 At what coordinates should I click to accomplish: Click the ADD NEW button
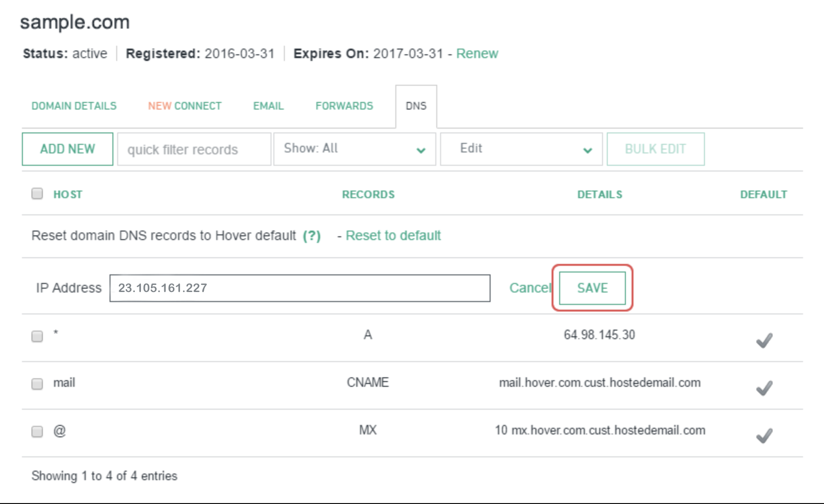[68, 149]
